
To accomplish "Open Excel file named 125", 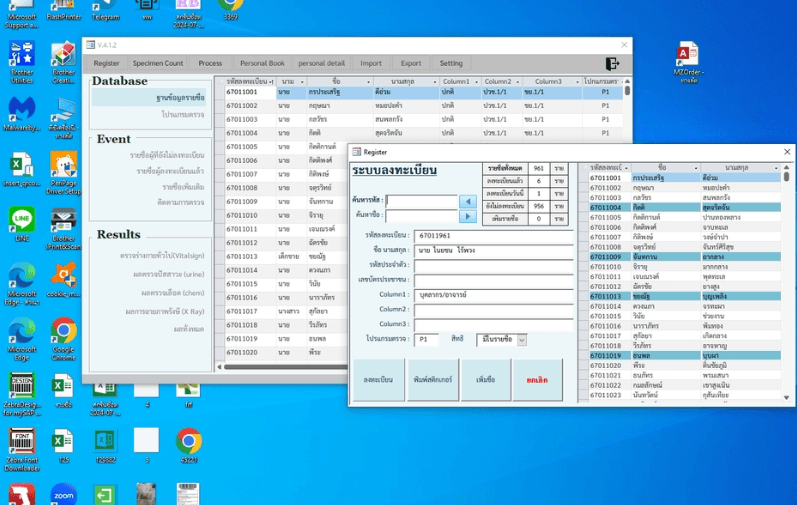I will [64, 445].
